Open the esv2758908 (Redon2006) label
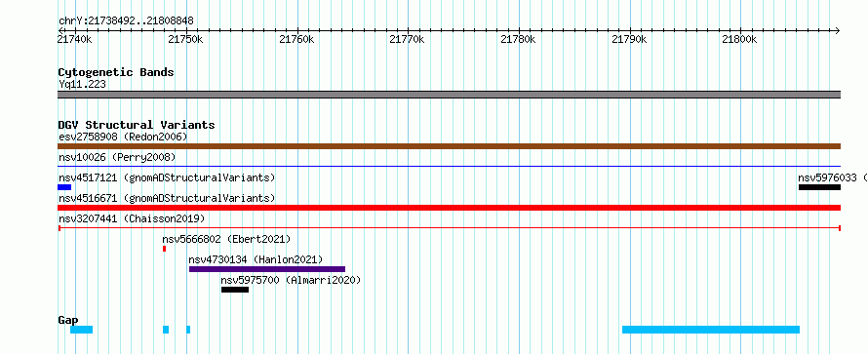868x354 pixels. point(124,137)
